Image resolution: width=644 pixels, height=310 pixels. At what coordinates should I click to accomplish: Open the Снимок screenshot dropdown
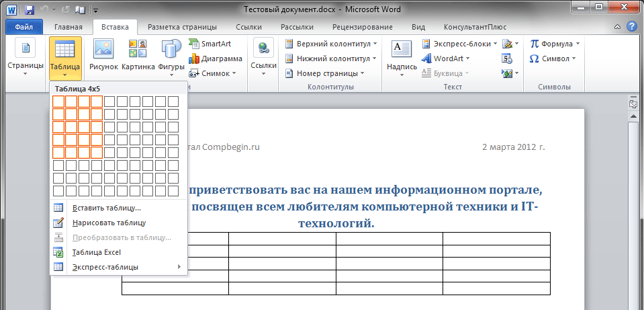point(212,73)
